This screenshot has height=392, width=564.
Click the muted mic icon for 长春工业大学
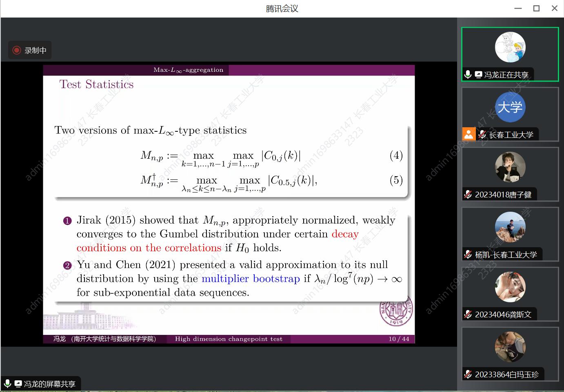(482, 134)
